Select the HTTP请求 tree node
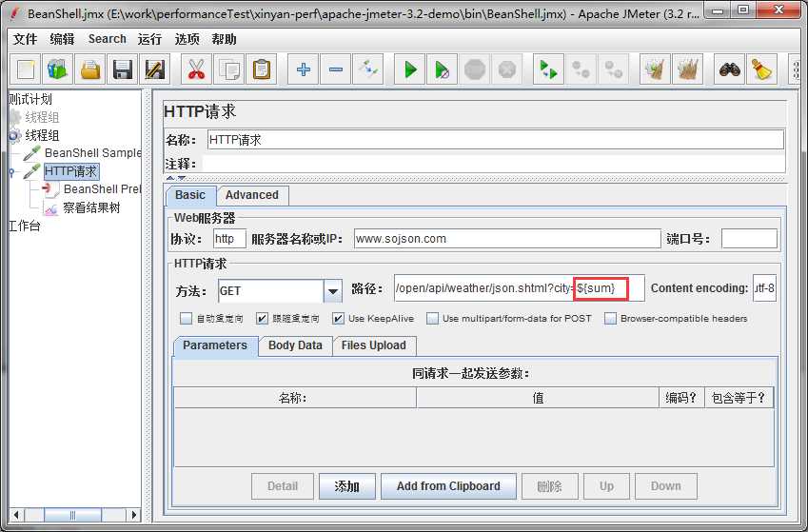The height and width of the screenshot is (532, 808). (71, 171)
